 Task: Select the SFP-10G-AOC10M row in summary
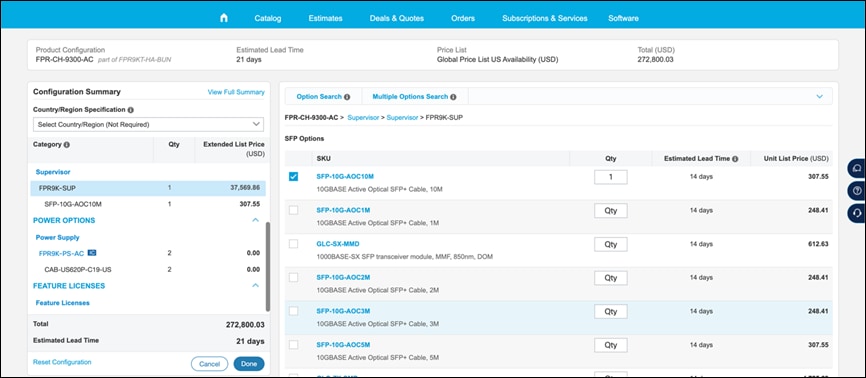pyautogui.click(x=148, y=204)
